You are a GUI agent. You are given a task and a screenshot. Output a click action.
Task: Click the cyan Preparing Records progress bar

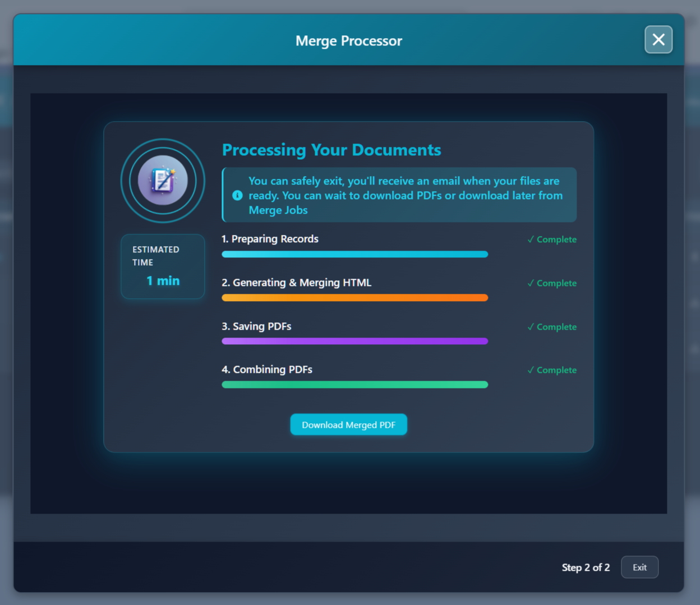point(354,255)
